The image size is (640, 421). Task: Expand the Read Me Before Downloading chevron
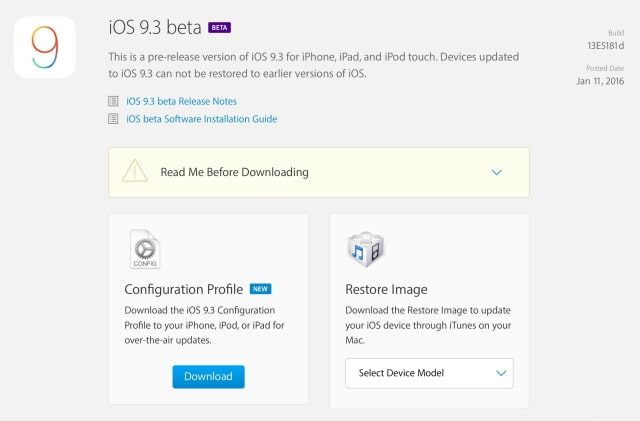click(496, 172)
